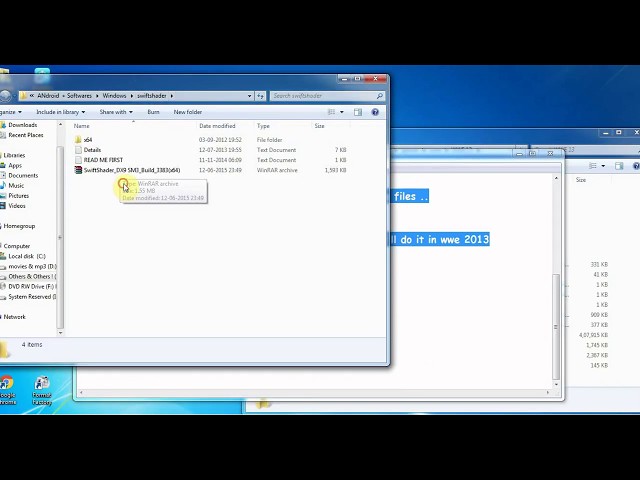
Task: Click the preview pane icon in background Explorer
Action: 619,166
